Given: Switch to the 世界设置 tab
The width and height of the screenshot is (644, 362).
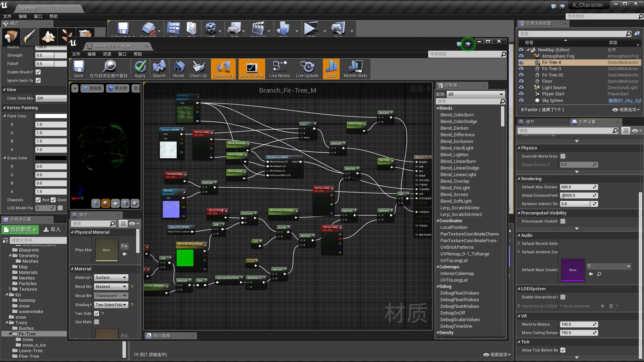Looking at the screenshot, I should (x=587, y=122).
